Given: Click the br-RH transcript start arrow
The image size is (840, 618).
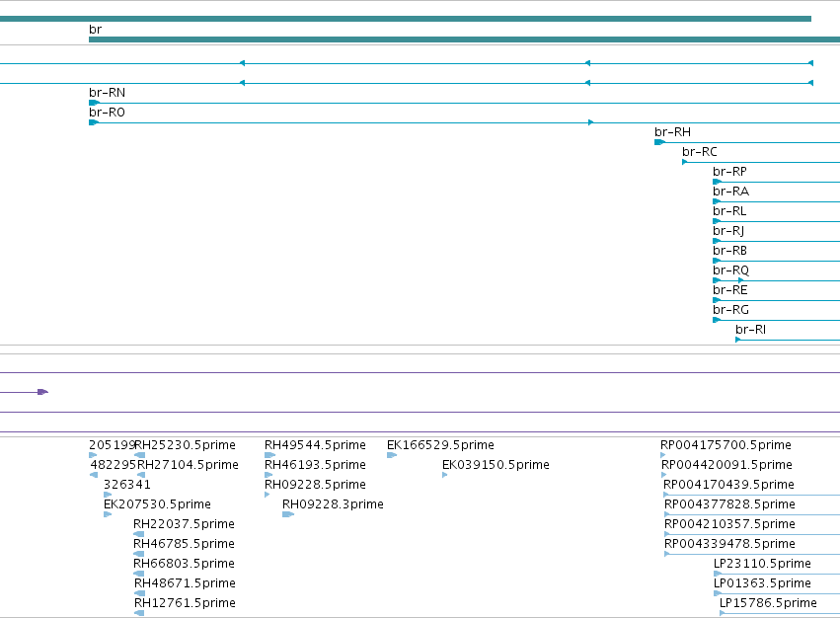Looking at the screenshot, I should point(660,142).
